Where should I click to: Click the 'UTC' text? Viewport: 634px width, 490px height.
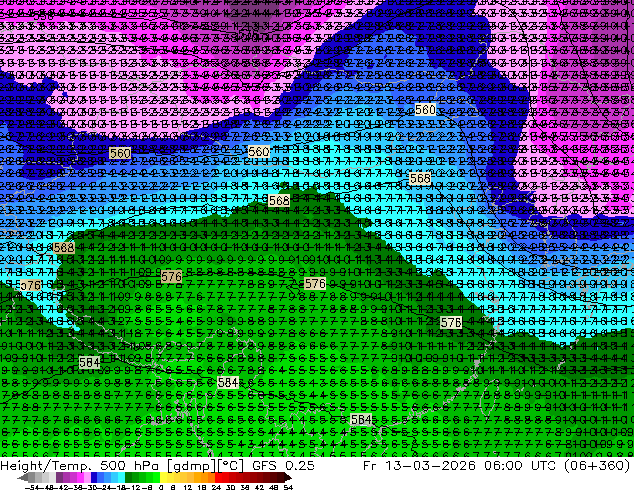[x=544, y=466]
